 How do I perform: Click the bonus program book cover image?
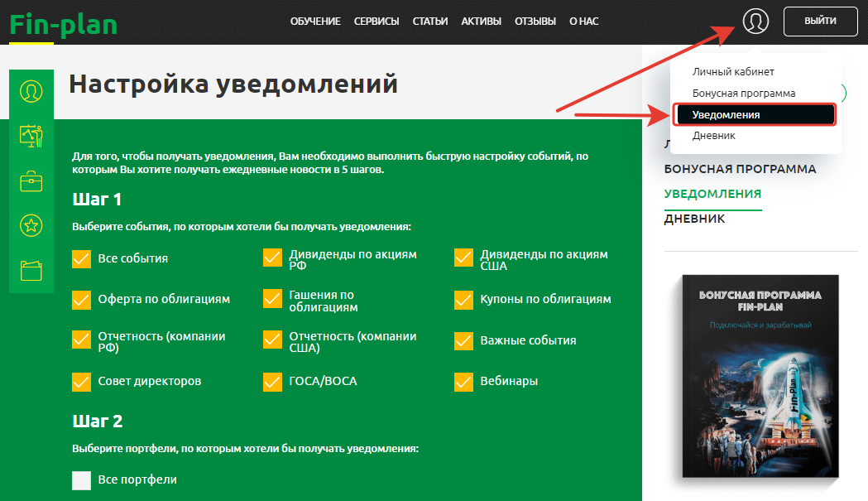click(x=760, y=378)
